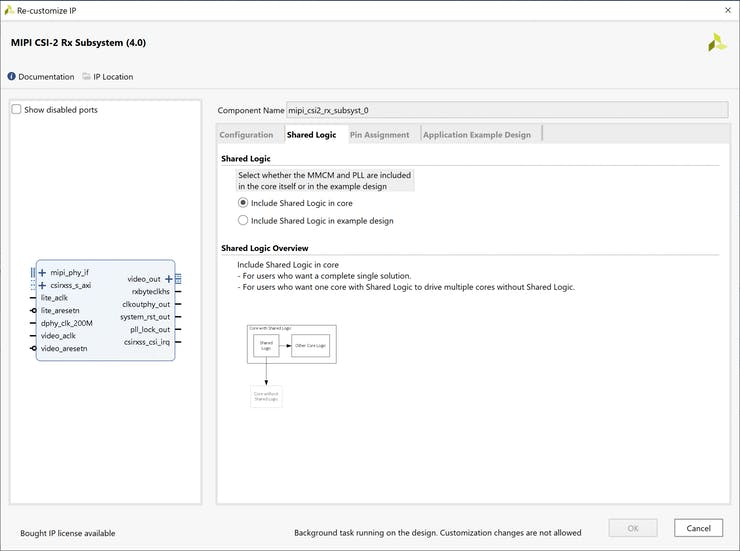Click the Documentation info icon
This screenshot has width=740, height=551.
point(12,77)
